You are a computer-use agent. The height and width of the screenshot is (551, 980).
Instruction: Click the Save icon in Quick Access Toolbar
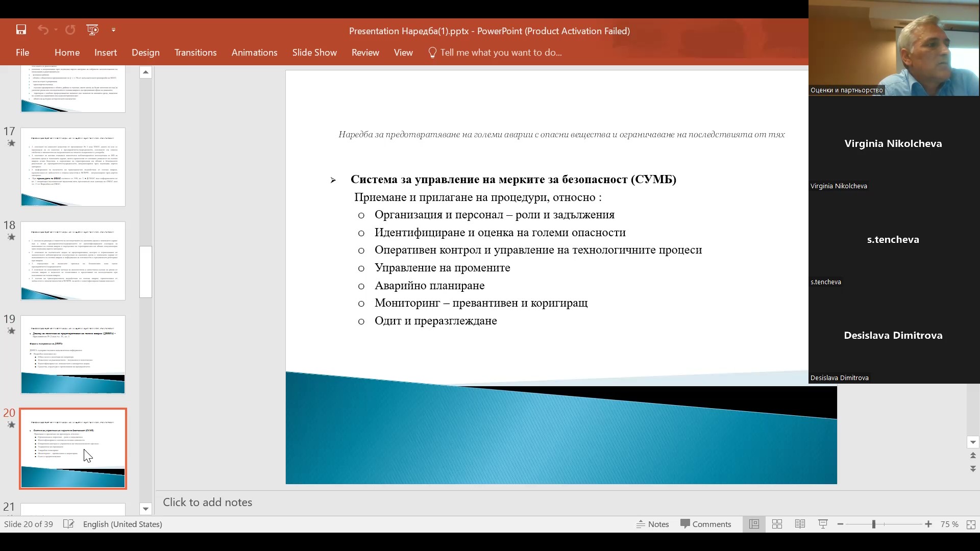coord(21,30)
